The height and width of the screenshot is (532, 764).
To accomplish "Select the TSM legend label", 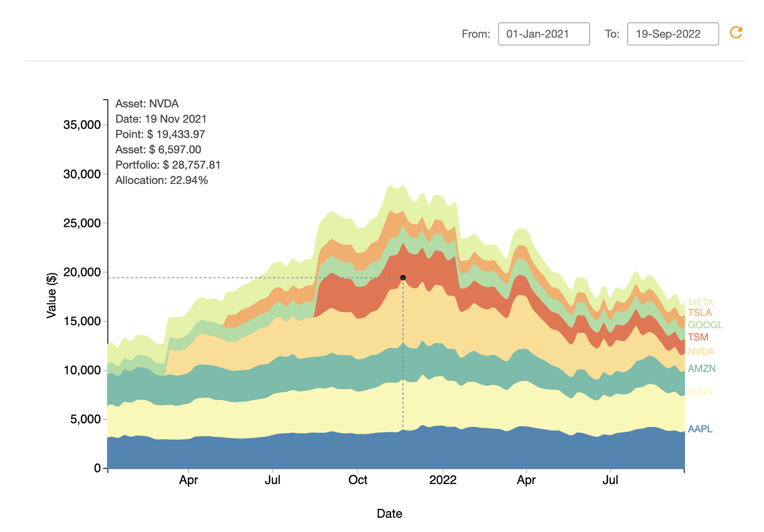I will click(x=698, y=337).
